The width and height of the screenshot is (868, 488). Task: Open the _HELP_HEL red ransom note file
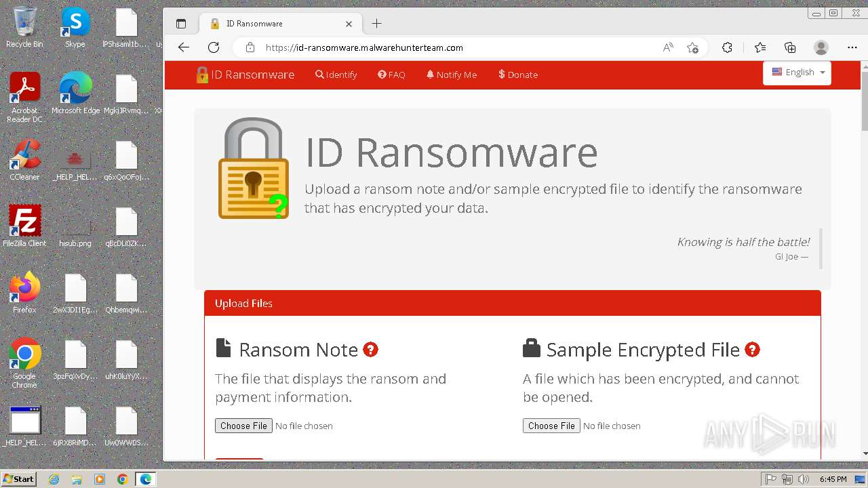pyautogui.click(x=75, y=160)
